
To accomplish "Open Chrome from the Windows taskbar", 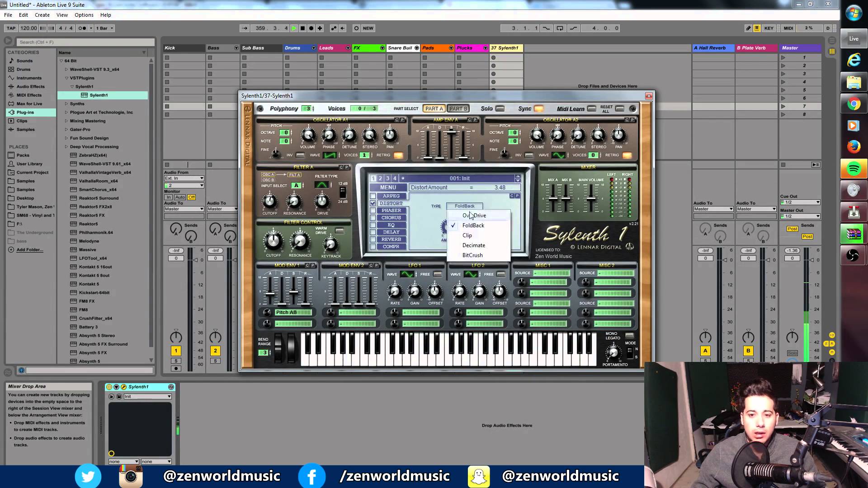I will click(854, 104).
